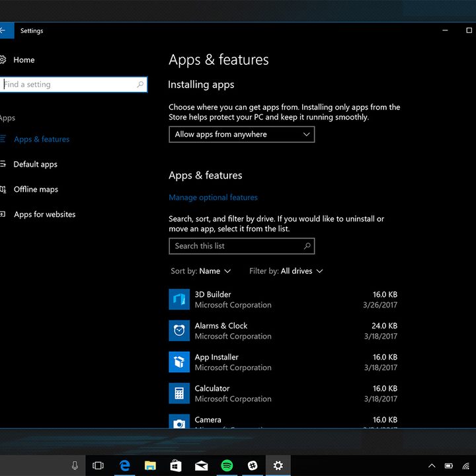Select Offline maps in sidebar

tap(36, 189)
